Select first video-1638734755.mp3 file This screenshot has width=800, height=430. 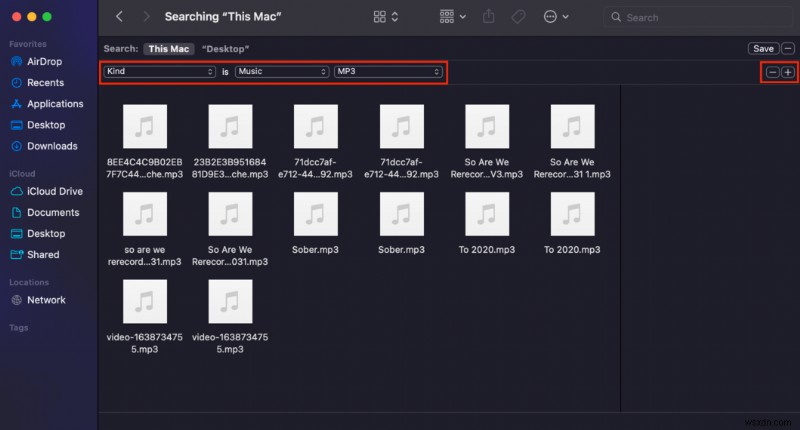point(145,317)
